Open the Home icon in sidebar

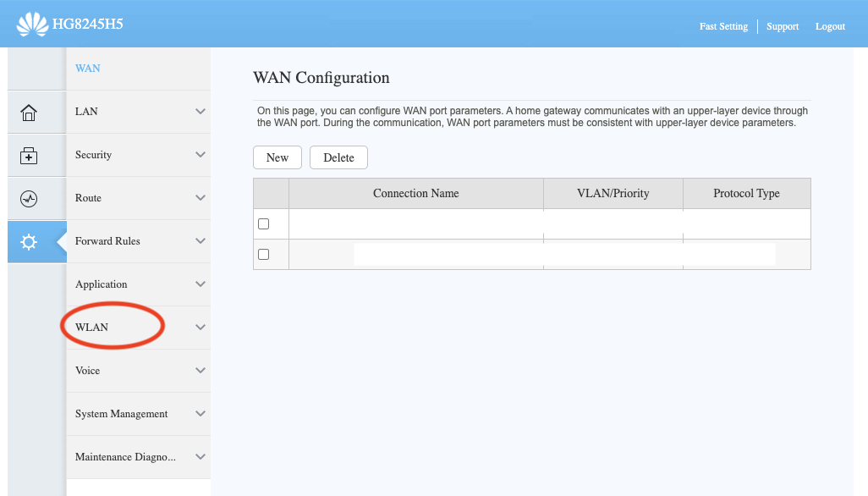coord(29,112)
